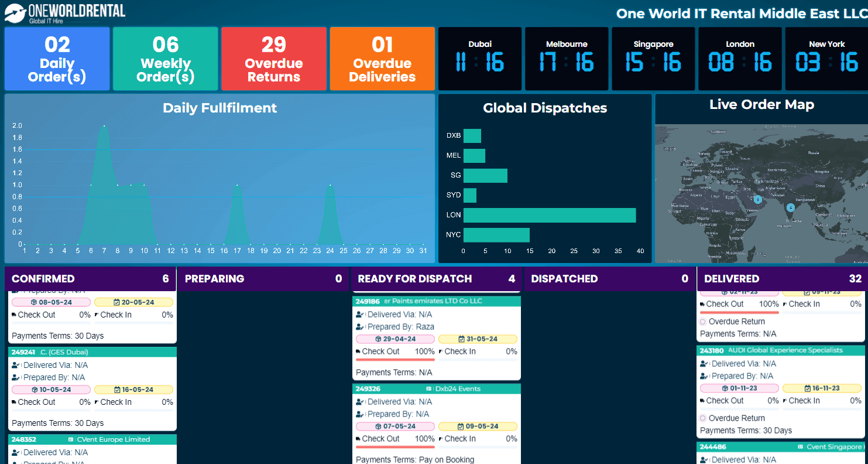Click the package icon on AUDI's 01-11-23 pill
Viewport: 868px width, 464px height.
pyautogui.click(x=725, y=388)
